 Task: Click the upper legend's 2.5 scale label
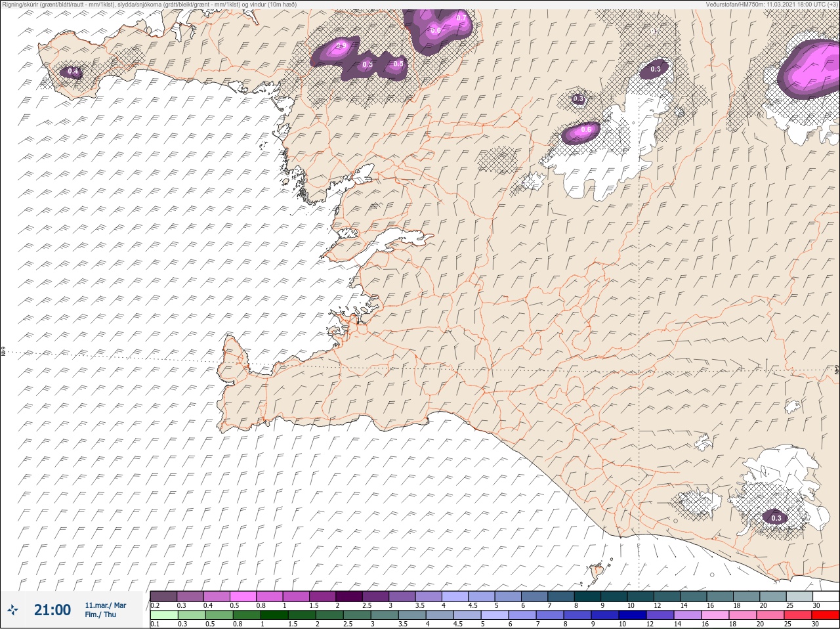368,605
